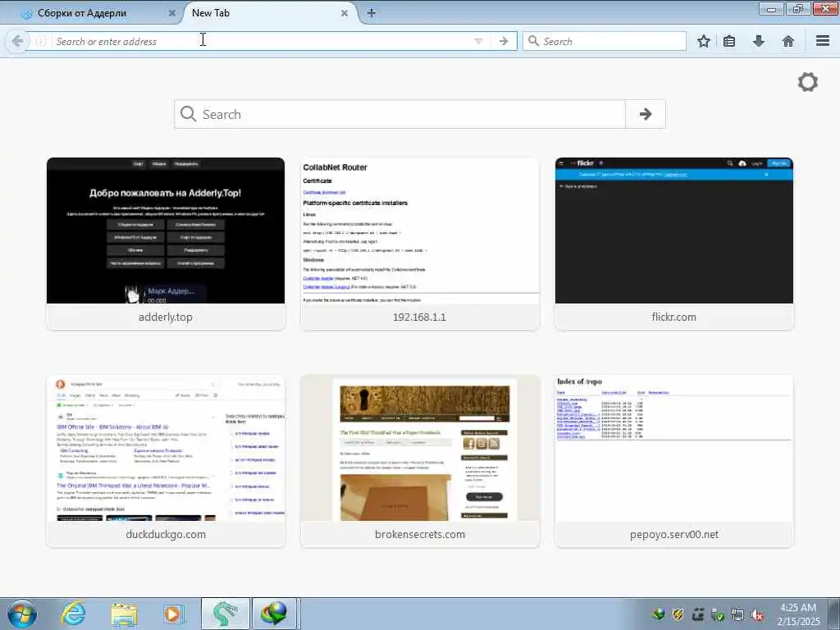The width and height of the screenshot is (840, 630).
Task: Click the Show desktop strip in taskbar
Action: 834,614
